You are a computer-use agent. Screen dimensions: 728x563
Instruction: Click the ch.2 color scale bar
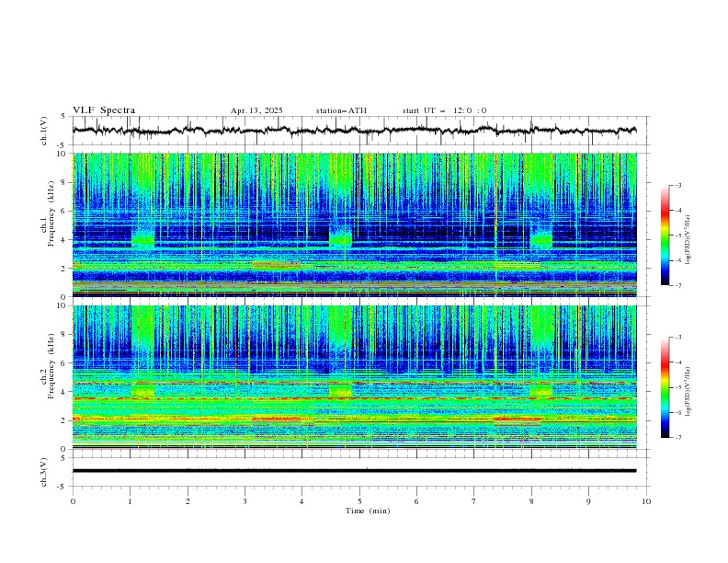click(x=665, y=387)
